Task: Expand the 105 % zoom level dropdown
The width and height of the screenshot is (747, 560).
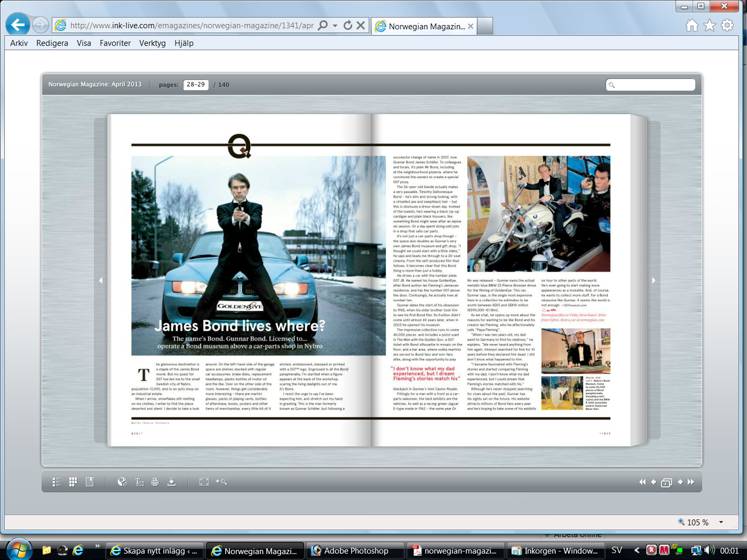Action: (721, 522)
